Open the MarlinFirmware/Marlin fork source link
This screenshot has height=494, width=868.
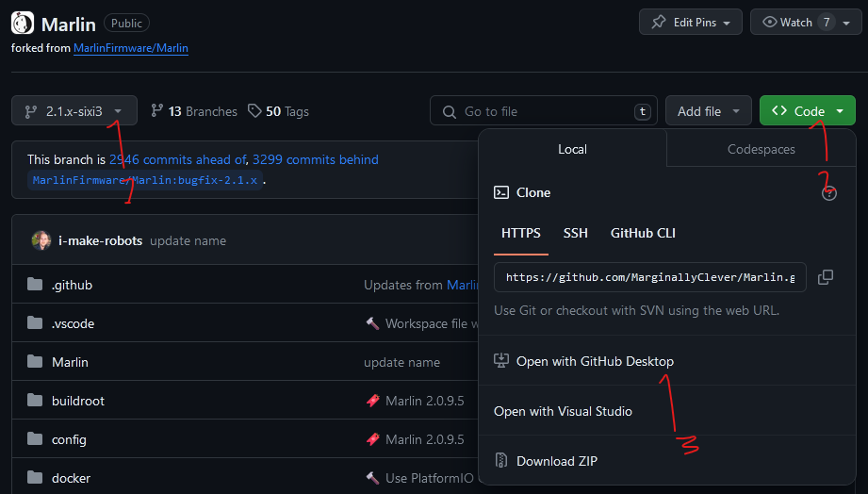coord(131,47)
